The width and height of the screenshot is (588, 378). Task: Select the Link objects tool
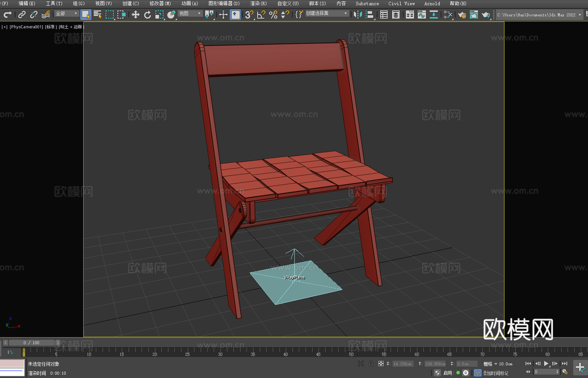[22, 14]
